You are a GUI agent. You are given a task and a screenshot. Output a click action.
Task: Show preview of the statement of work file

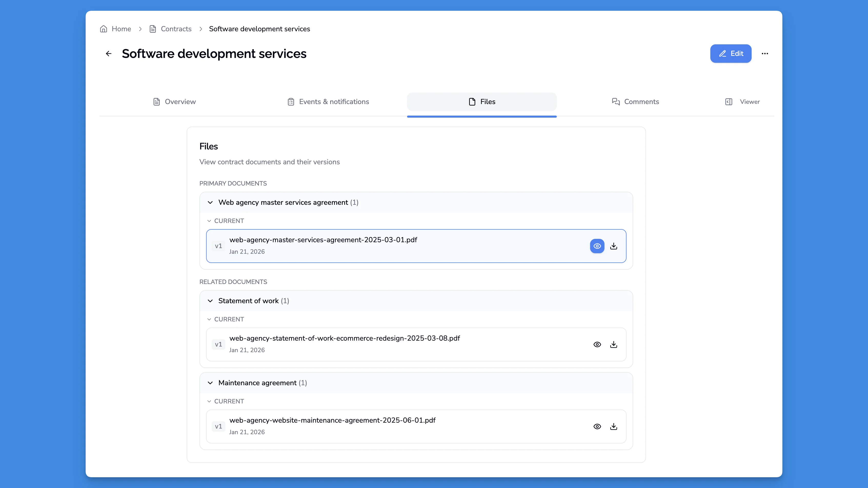tap(597, 344)
